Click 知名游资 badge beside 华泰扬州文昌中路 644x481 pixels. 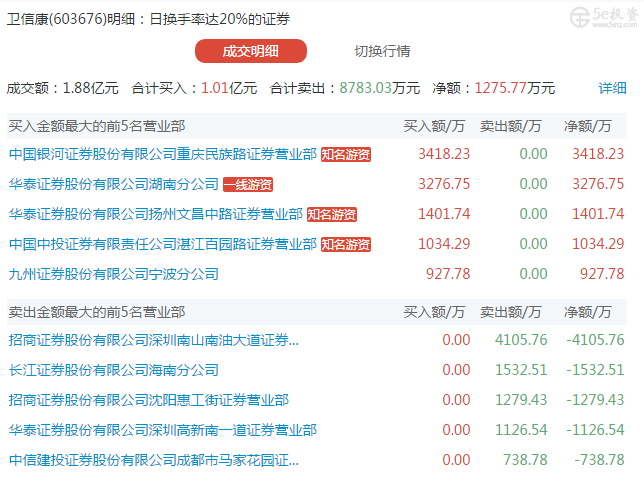coord(332,214)
